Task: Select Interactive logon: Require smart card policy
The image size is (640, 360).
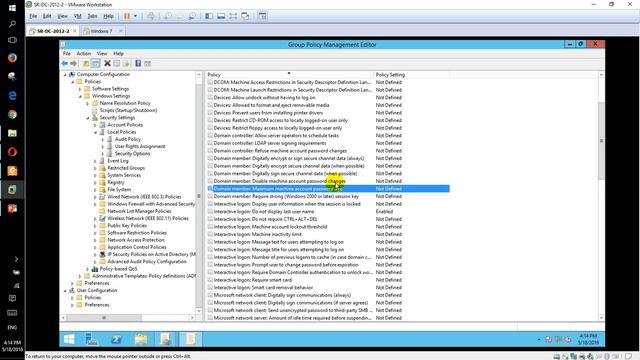Action: (x=253, y=280)
